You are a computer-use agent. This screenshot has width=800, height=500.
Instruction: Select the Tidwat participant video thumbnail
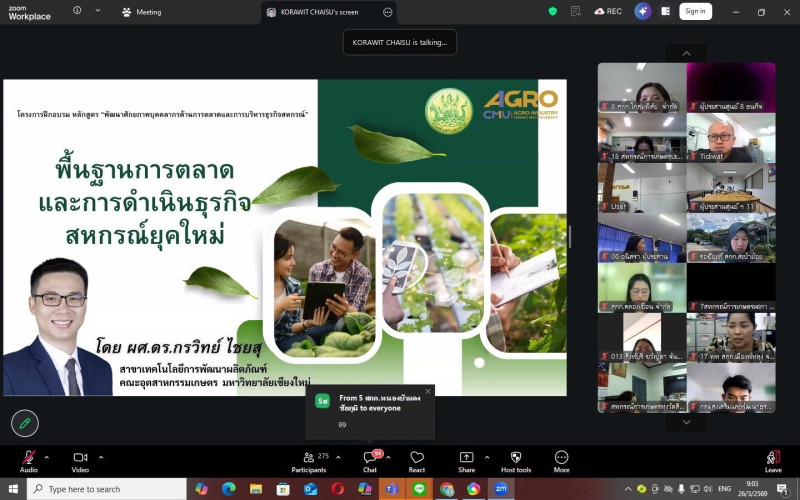tap(731, 138)
